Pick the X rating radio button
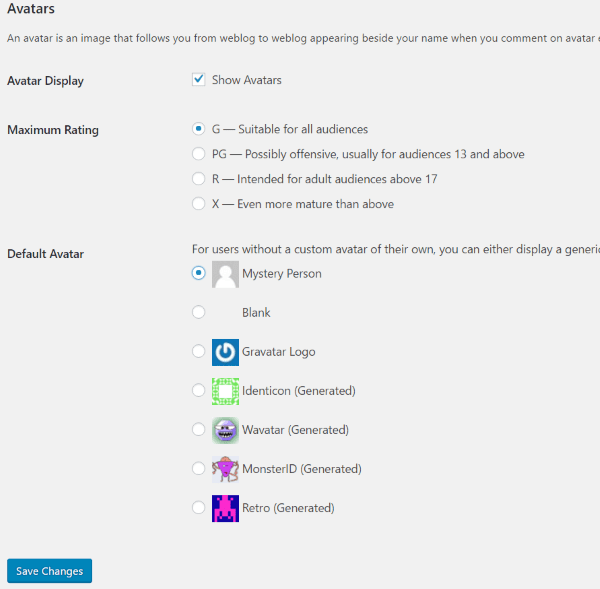 click(199, 204)
